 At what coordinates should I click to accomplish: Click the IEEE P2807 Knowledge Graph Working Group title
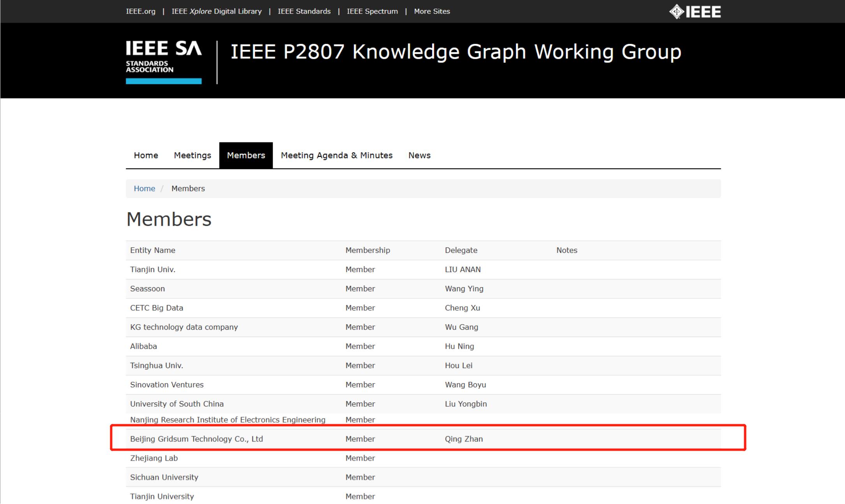point(456,52)
